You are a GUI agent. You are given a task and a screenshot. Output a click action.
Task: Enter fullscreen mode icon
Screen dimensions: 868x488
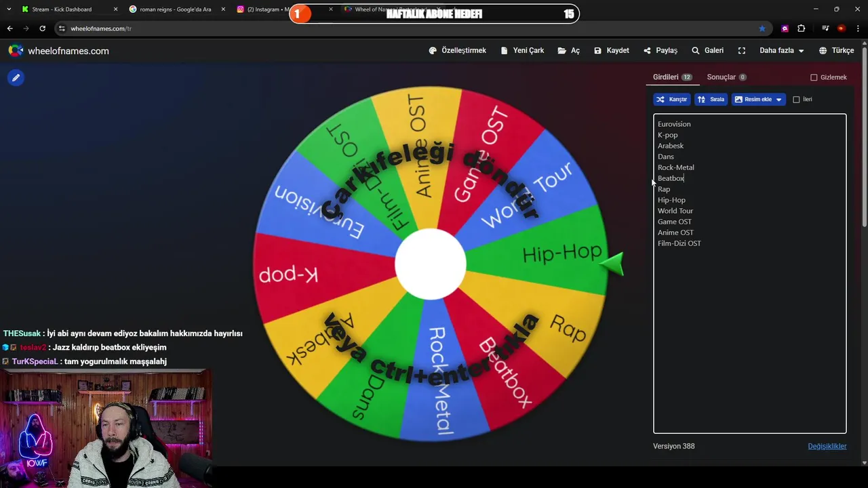coord(742,51)
